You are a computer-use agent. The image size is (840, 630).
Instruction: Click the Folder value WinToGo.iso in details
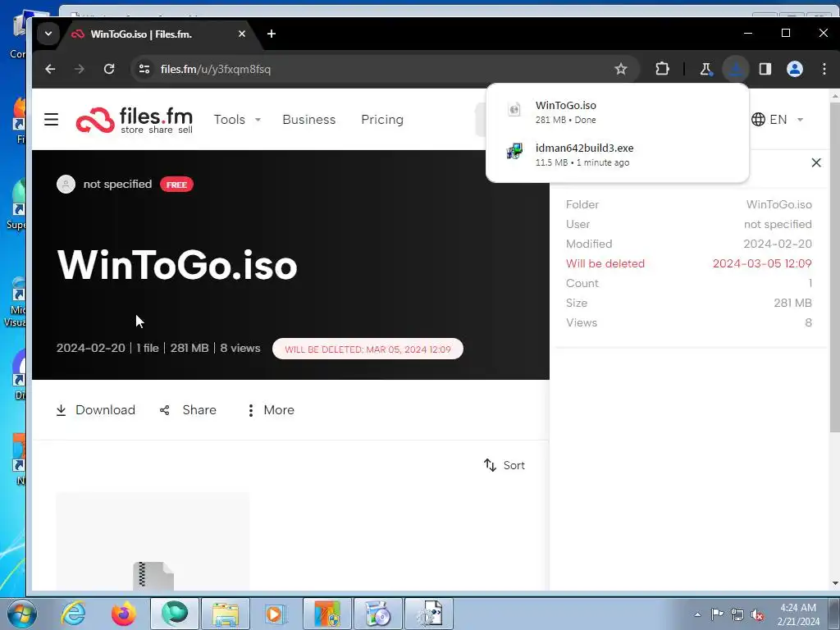779,204
